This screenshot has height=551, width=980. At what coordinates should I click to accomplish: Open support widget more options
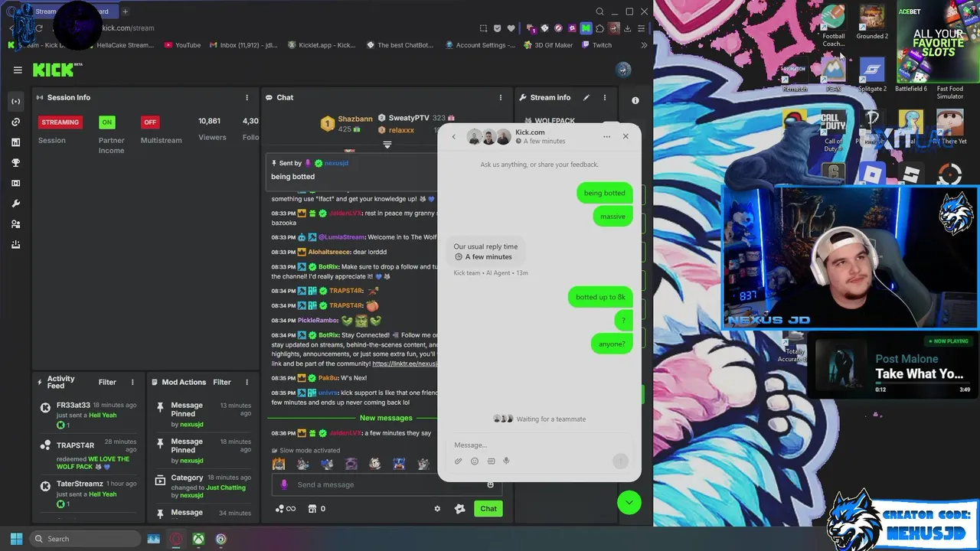(x=606, y=137)
